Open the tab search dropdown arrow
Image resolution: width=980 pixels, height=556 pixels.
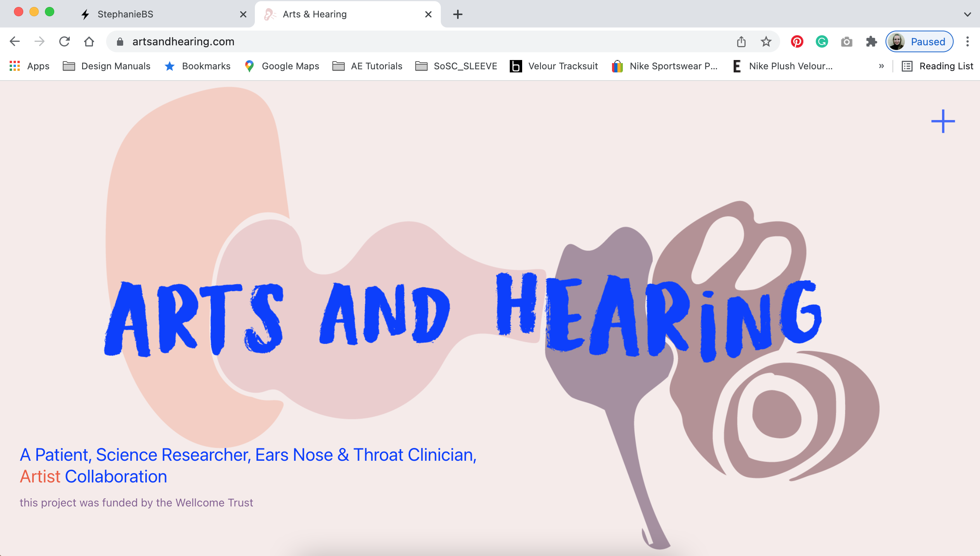[x=967, y=14]
